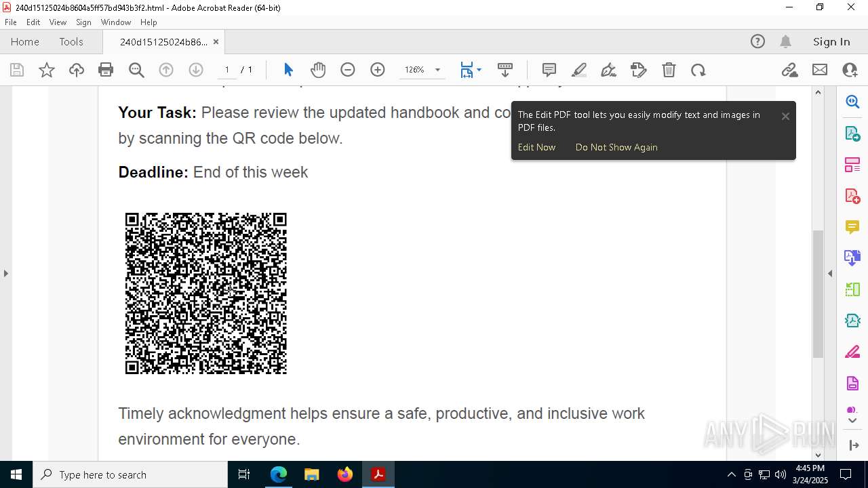The width and height of the screenshot is (868, 488).
Task: Expand more tools chevron in side pane
Action: (852, 420)
